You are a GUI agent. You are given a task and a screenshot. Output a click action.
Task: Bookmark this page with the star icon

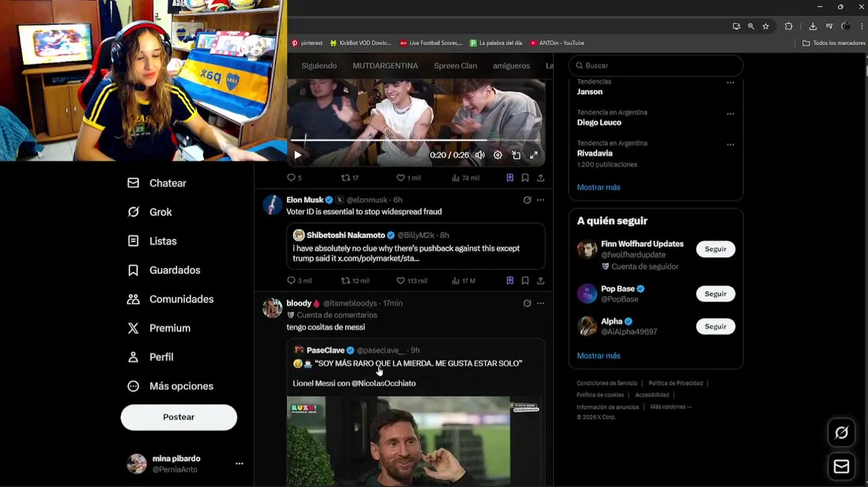pos(766,26)
